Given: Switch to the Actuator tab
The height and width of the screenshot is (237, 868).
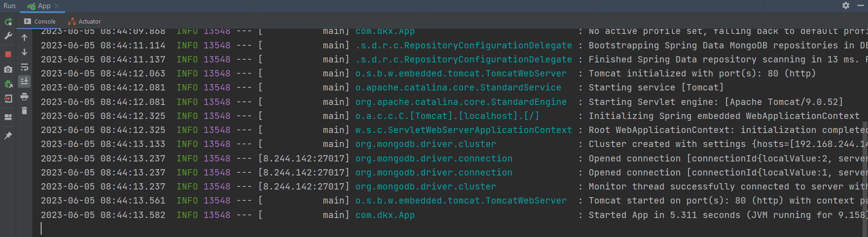Looking at the screenshot, I should (85, 21).
